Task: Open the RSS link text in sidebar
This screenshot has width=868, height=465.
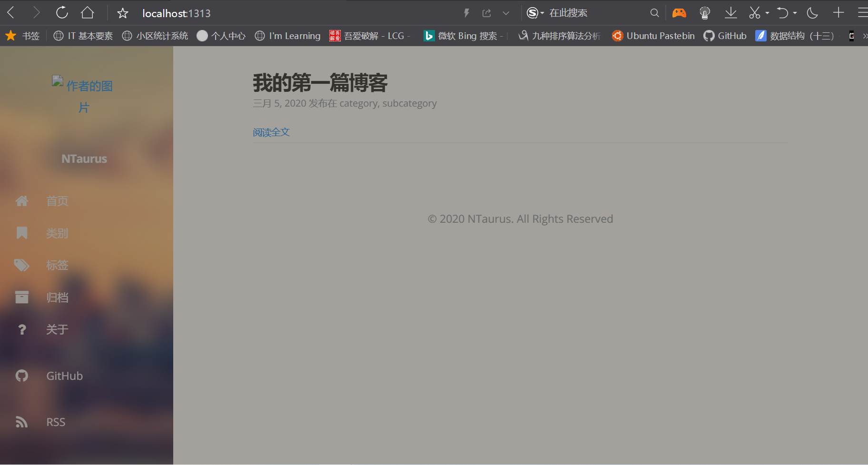Action: pyautogui.click(x=56, y=422)
